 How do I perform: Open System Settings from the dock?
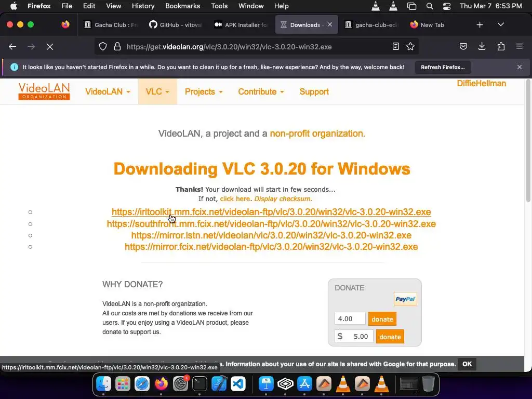pyautogui.click(x=180, y=384)
